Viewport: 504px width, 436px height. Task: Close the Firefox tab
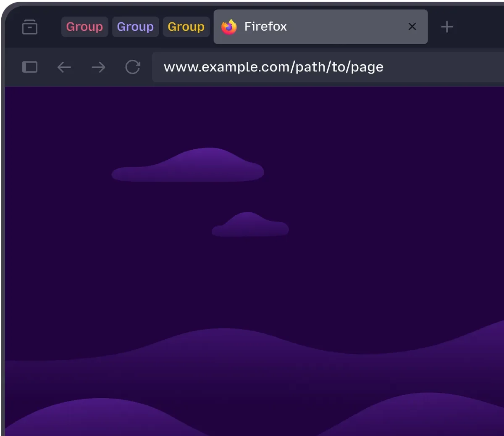(x=412, y=26)
